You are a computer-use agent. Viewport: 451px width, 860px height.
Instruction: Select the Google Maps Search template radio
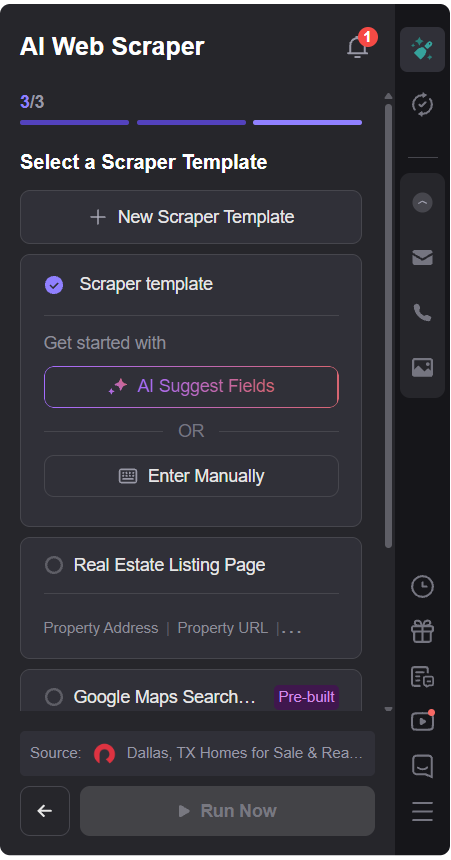pyautogui.click(x=54, y=697)
